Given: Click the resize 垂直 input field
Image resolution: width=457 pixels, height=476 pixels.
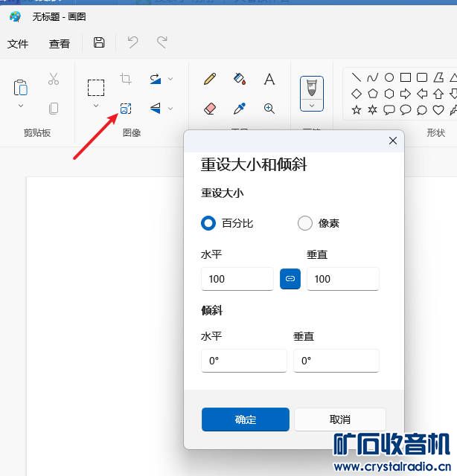Looking at the screenshot, I should pyautogui.click(x=343, y=279).
